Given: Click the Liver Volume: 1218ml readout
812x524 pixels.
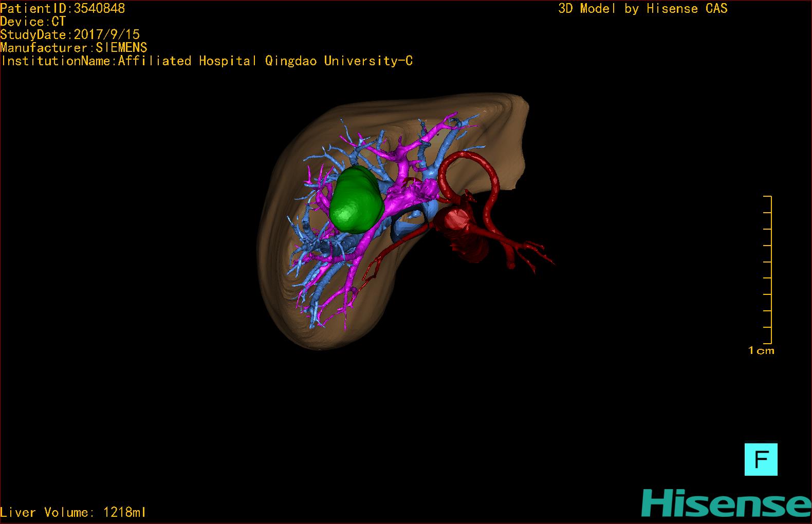Looking at the screenshot, I should pos(73,512).
